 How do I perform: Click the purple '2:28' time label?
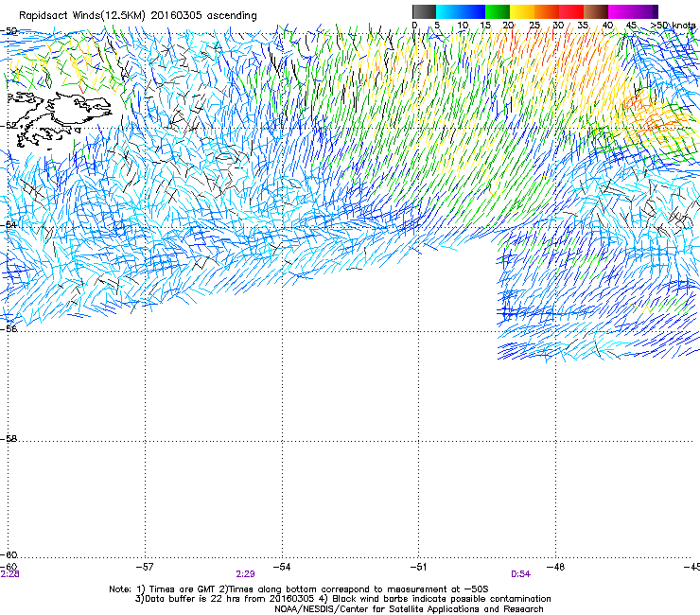coord(9,574)
